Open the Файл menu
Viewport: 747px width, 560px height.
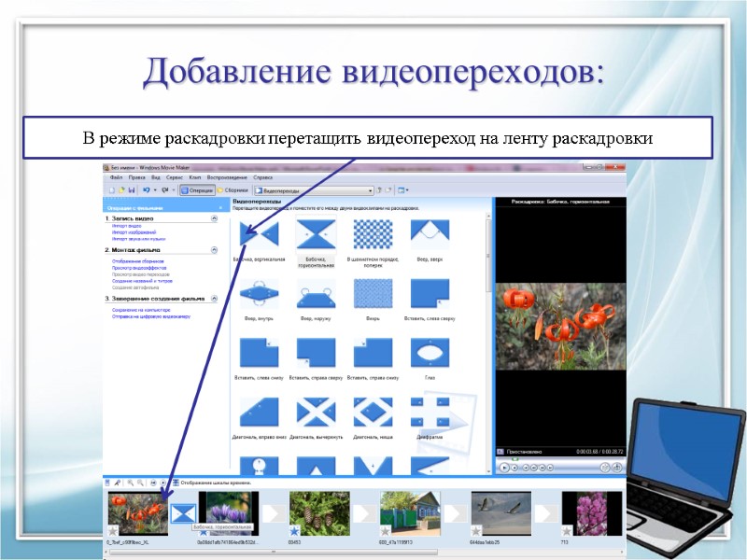116,177
